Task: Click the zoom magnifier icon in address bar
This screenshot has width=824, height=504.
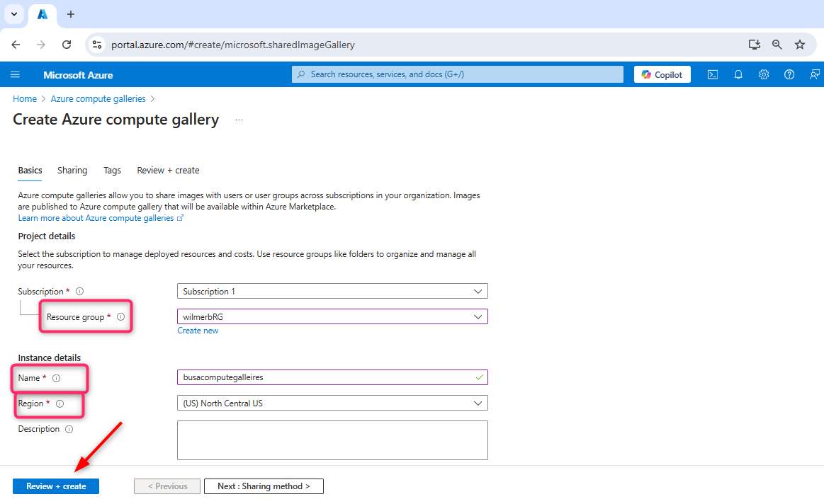Action: (x=777, y=45)
